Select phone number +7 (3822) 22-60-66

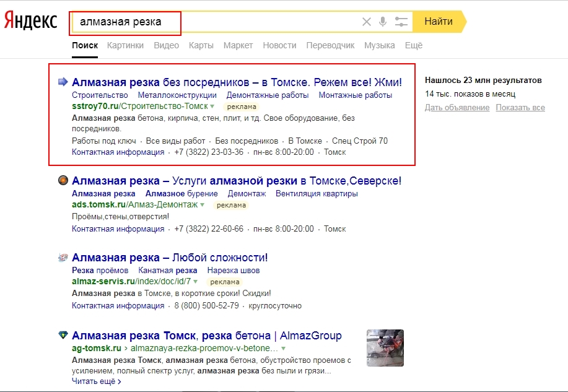pyautogui.click(x=209, y=229)
